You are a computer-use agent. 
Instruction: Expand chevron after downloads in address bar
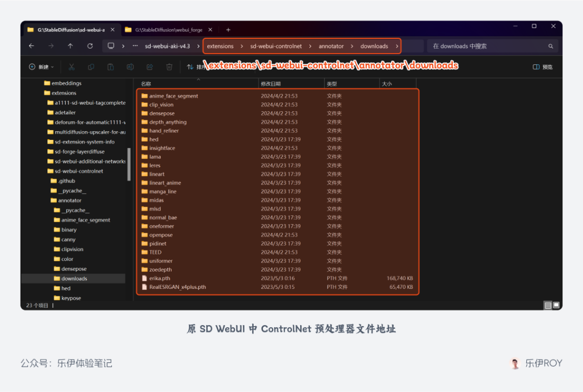397,46
